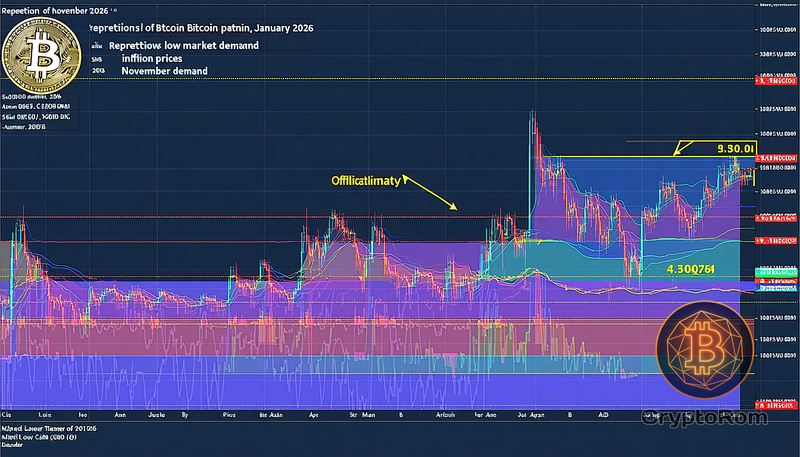Image resolution: width=800 pixels, height=457 pixels.
Task: Click the yellow '9.30.01' price label
Action: click(x=735, y=149)
